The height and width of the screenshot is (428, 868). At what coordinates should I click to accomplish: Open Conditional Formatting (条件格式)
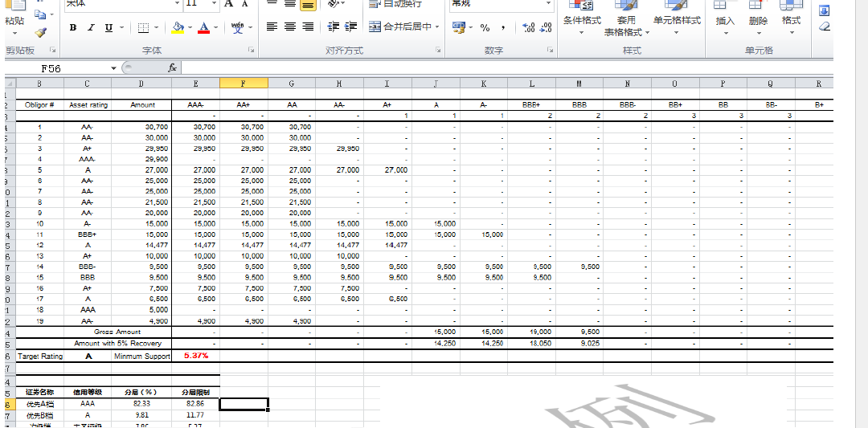pos(582,19)
